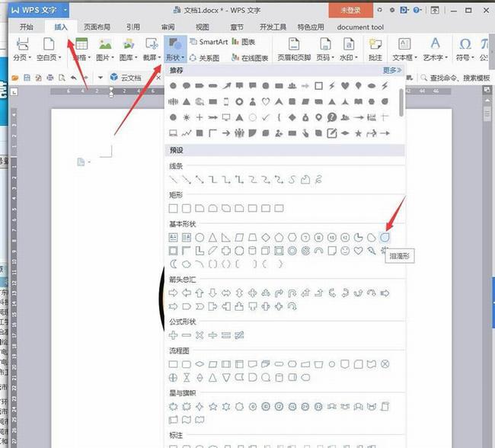
Task: Open the WPS 文字 application menu
Action: point(39,10)
